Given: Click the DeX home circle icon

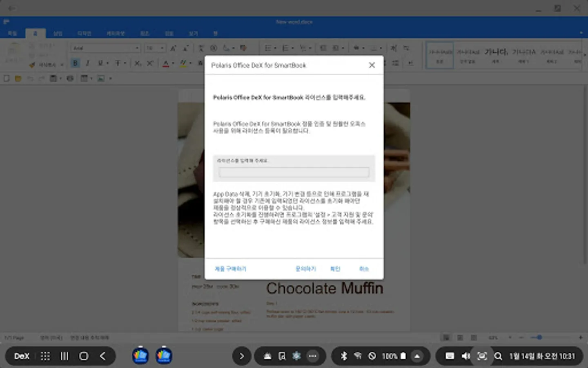Looking at the screenshot, I should click(x=84, y=356).
